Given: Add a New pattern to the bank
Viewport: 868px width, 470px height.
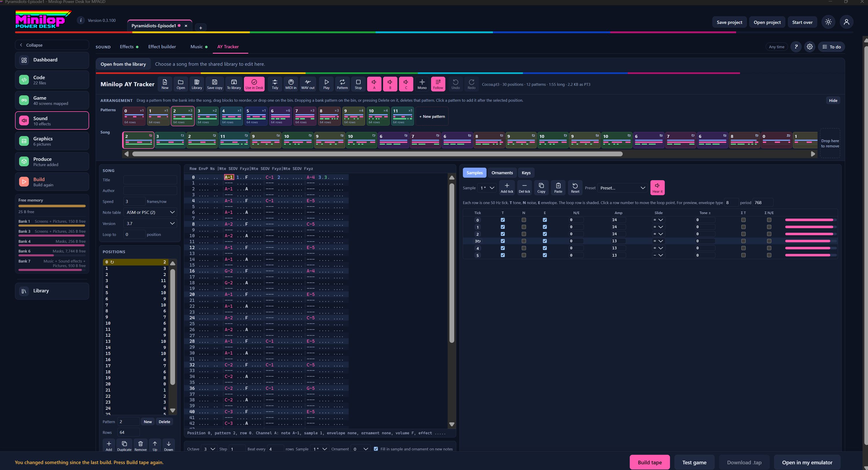Looking at the screenshot, I should 432,116.
